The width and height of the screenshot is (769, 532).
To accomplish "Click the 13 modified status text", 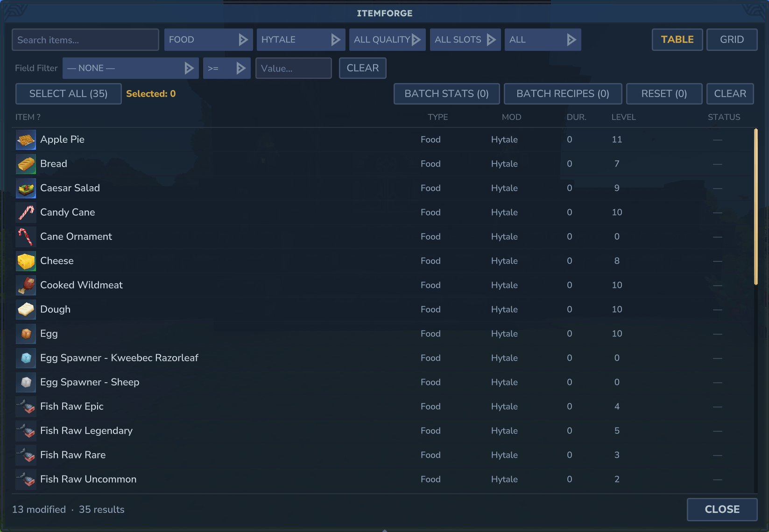I will tap(39, 510).
